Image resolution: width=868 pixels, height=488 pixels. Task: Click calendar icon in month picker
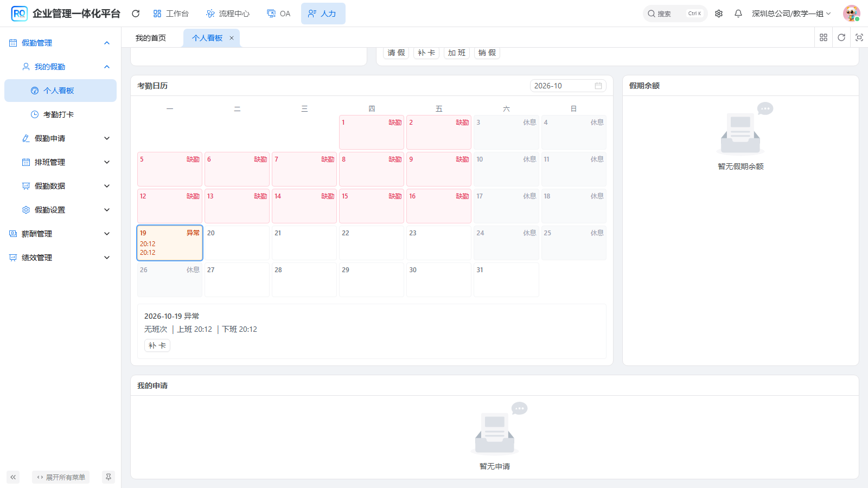598,86
